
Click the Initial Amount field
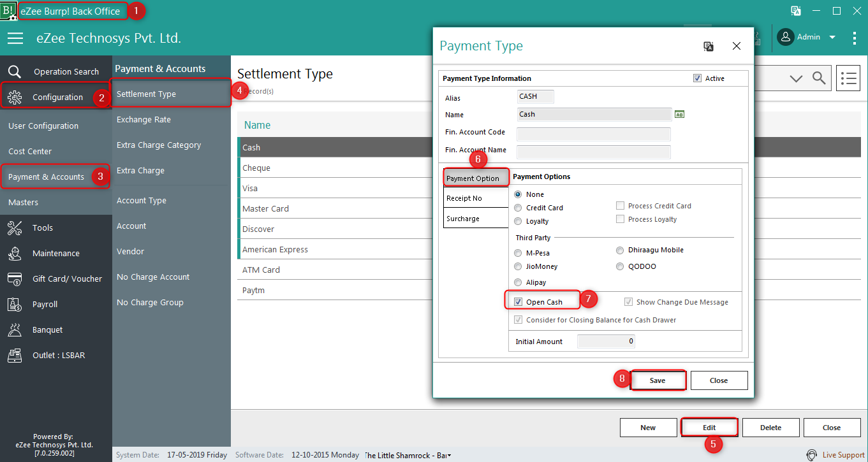tap(606, 342)
